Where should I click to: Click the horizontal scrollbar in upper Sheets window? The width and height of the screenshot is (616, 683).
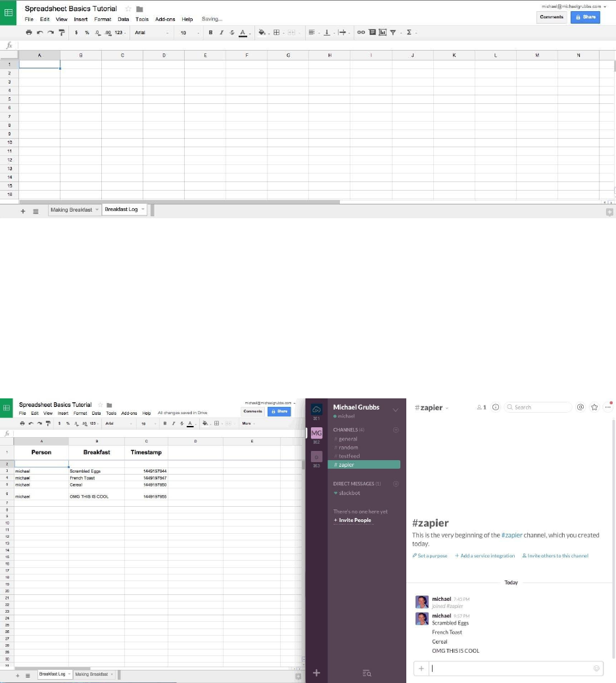point(179,202)
